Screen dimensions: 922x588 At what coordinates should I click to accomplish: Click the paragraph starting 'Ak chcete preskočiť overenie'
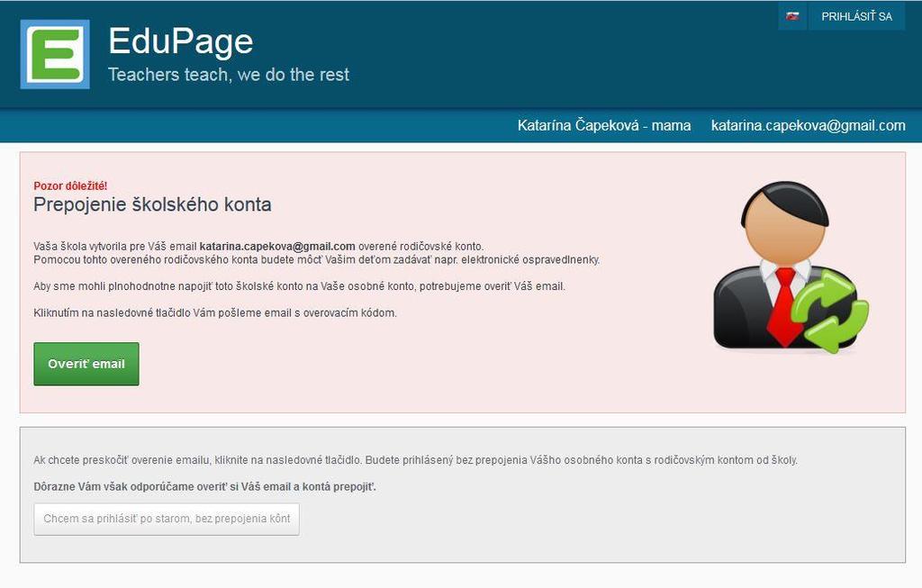coord(416,460)
